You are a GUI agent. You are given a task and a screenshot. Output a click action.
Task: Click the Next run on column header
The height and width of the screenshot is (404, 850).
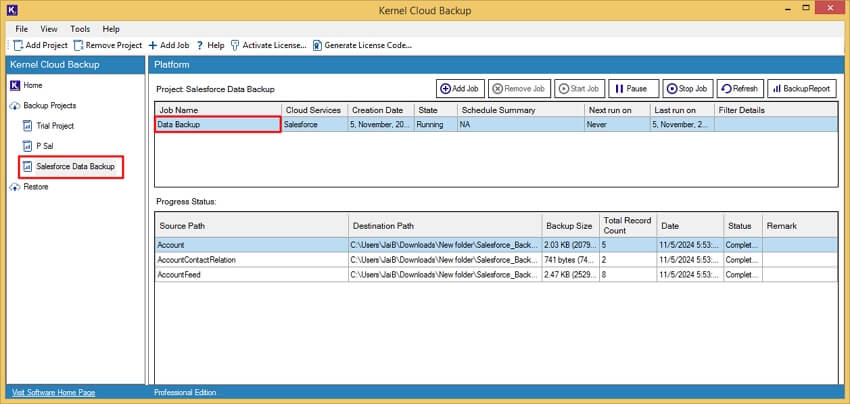click(617, 110)
